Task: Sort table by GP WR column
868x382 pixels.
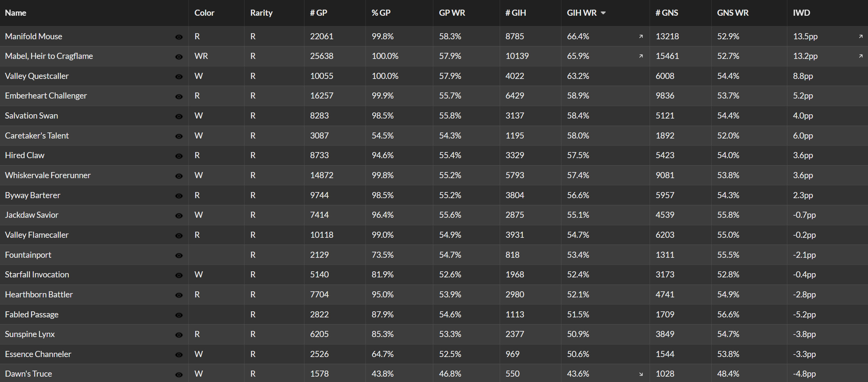Action: (452, 13)
